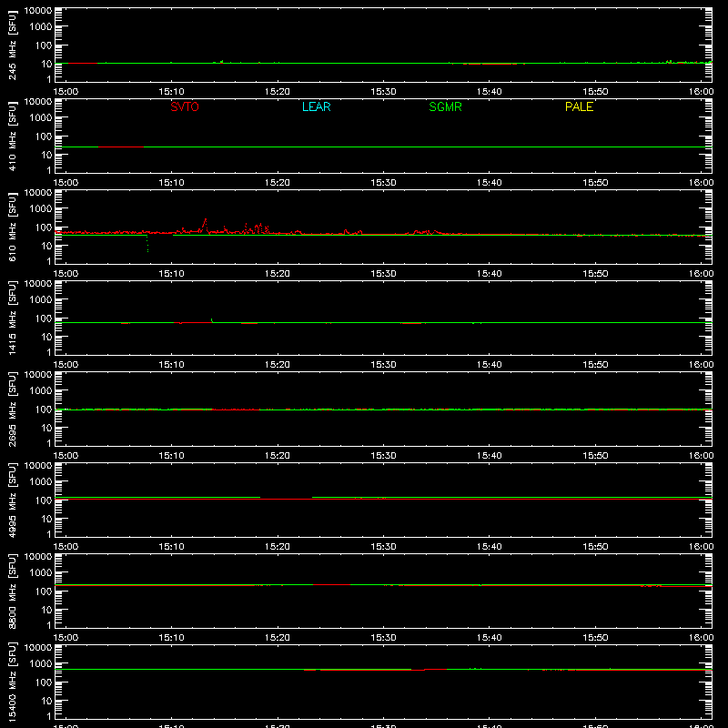Click the 100 tick value on 2695 MHz axis
The height and width of the screenshot is (728, 728).
click(x=44, y=409)
